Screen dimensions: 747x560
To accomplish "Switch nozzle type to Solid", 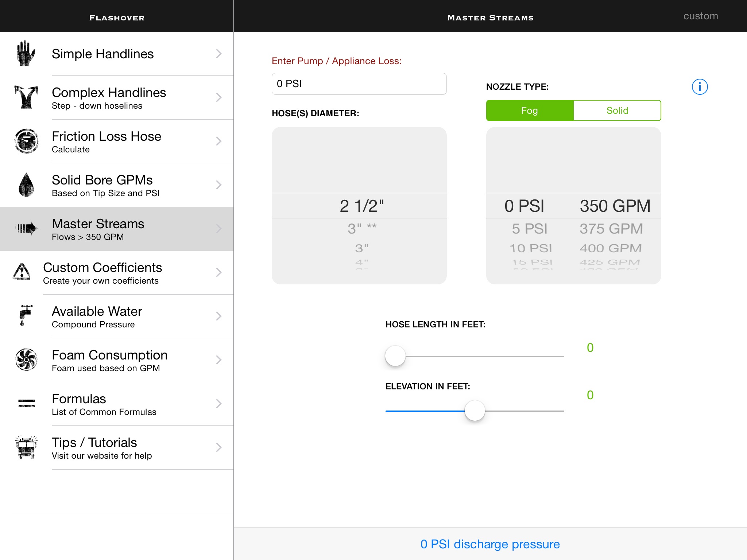I will click(x=617, y=110).
